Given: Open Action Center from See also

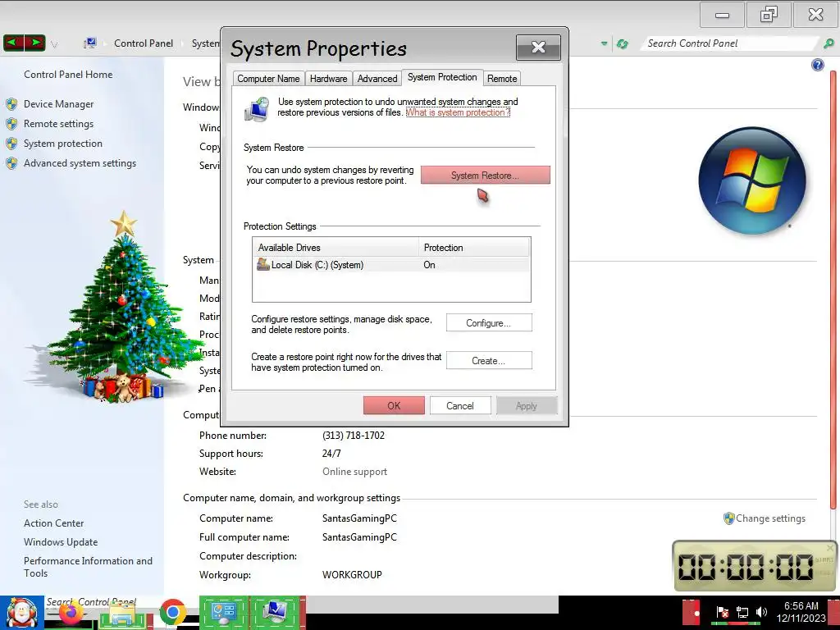Looking at the screenshot, I should (x=53, y=523).
